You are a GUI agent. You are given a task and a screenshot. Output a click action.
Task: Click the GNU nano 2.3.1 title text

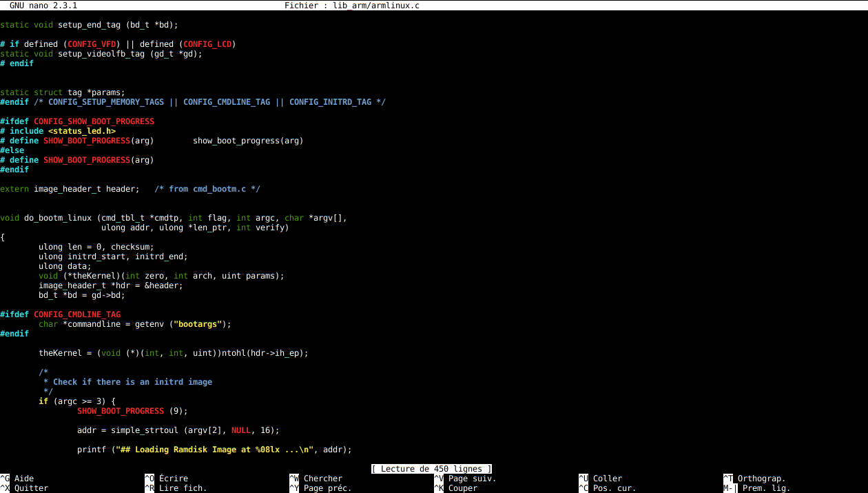coord(43,6)
